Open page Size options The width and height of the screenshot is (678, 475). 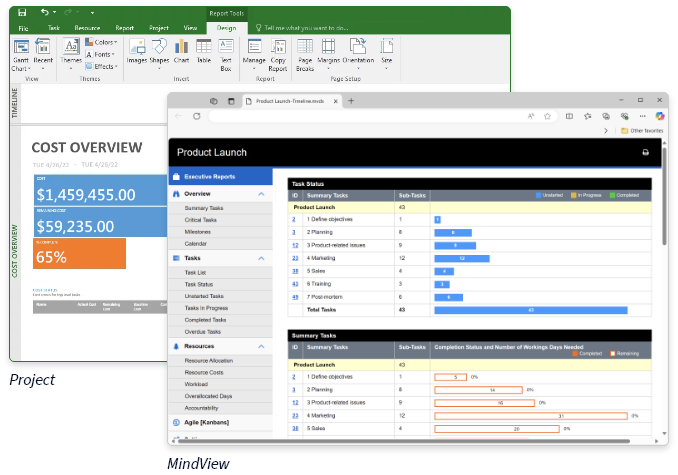pos(387,54)
